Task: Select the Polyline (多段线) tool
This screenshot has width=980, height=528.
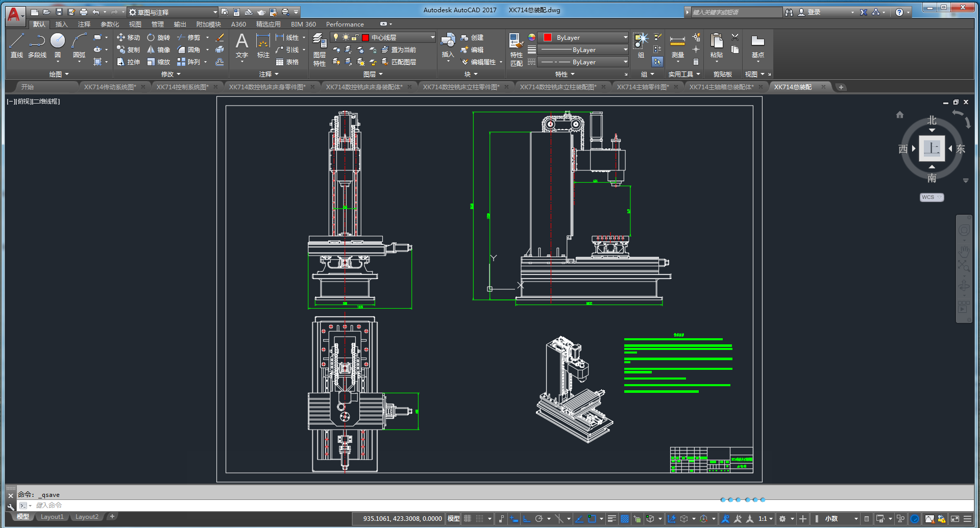Action: (37, 45)
